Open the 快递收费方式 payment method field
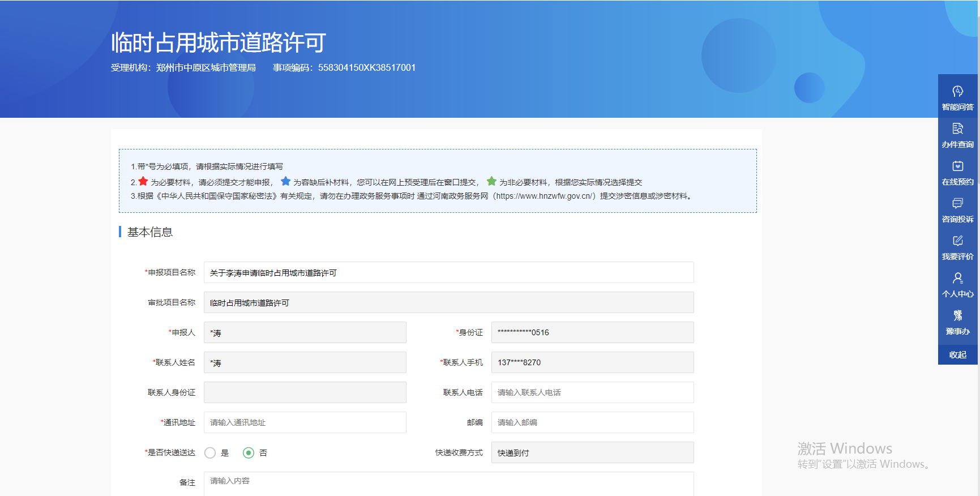980x496 pixels. pyautogui.click(x=592, y=452)
